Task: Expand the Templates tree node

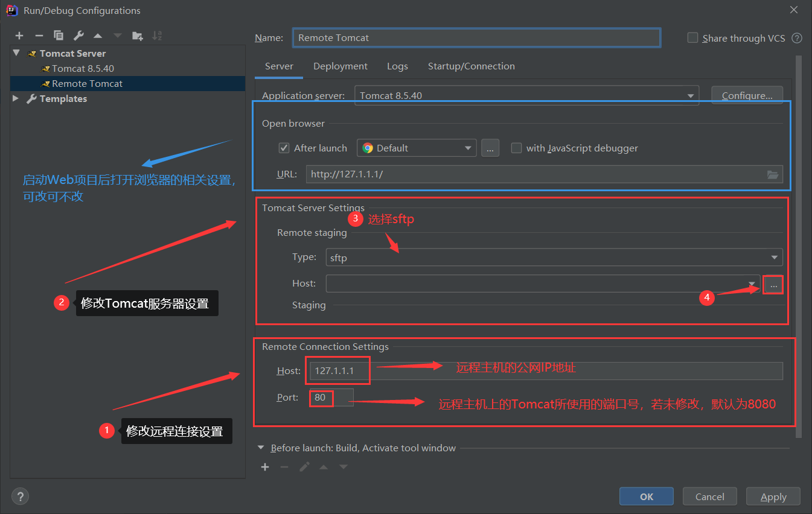Action: click(x=16, y=98)
